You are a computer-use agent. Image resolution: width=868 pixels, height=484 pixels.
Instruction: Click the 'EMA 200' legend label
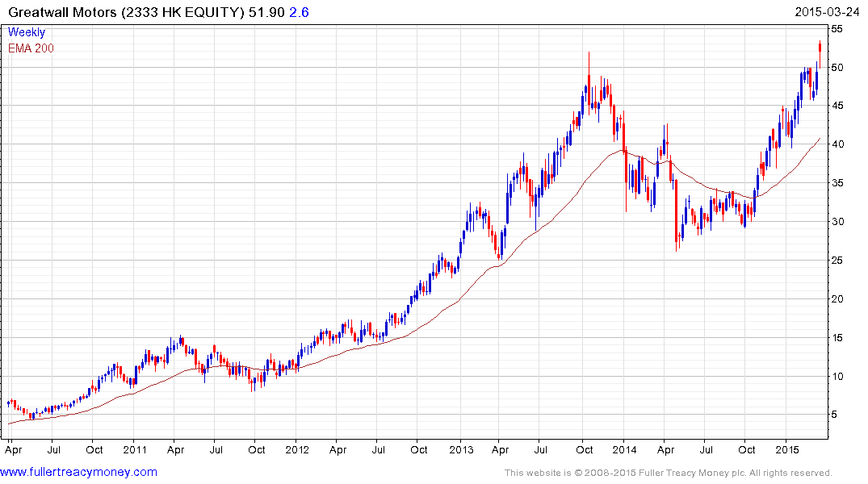tap(31, 48)
